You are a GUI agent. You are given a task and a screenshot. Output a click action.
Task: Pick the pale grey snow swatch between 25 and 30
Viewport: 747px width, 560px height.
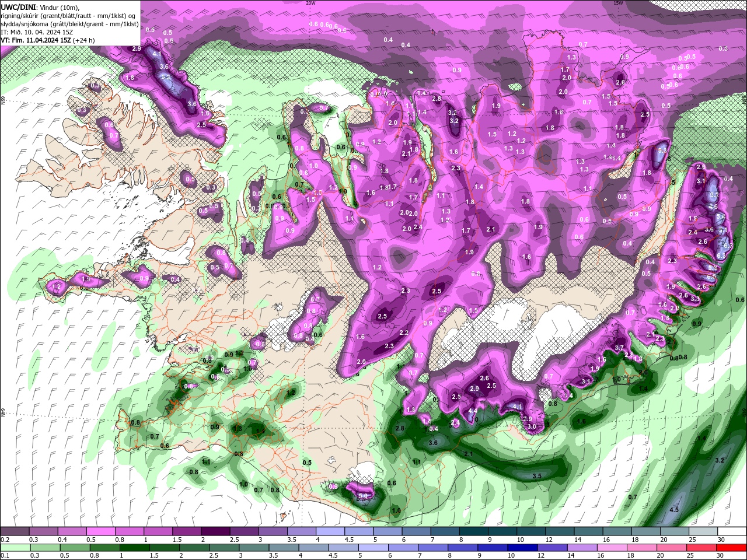pos(703,531)
